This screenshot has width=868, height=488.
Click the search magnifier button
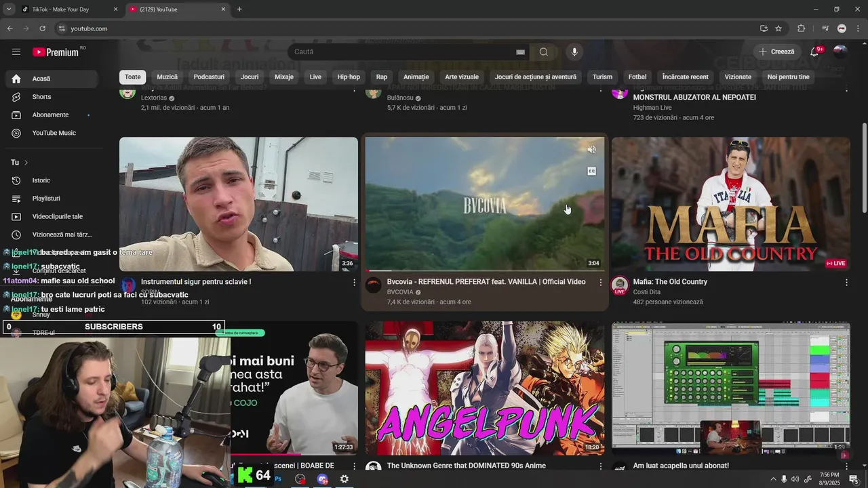(544, 52)
